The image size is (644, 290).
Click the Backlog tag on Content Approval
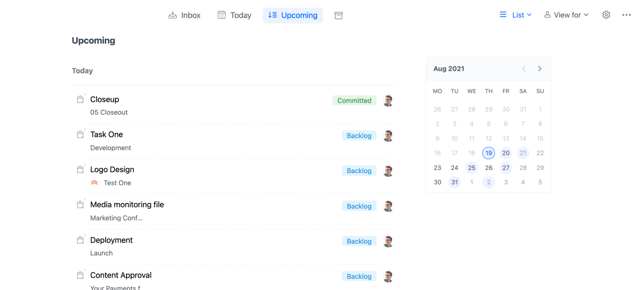[x=359, y=276]
